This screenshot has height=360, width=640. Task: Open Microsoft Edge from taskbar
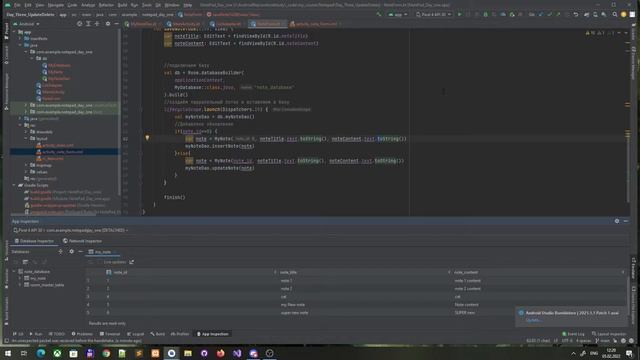tap(41, 353)
